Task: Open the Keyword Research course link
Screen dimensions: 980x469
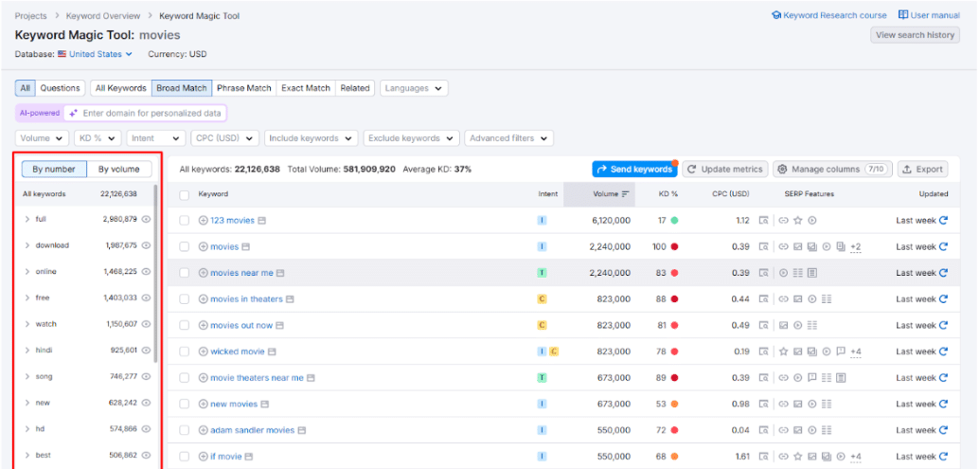Action: tap(829, 15)
